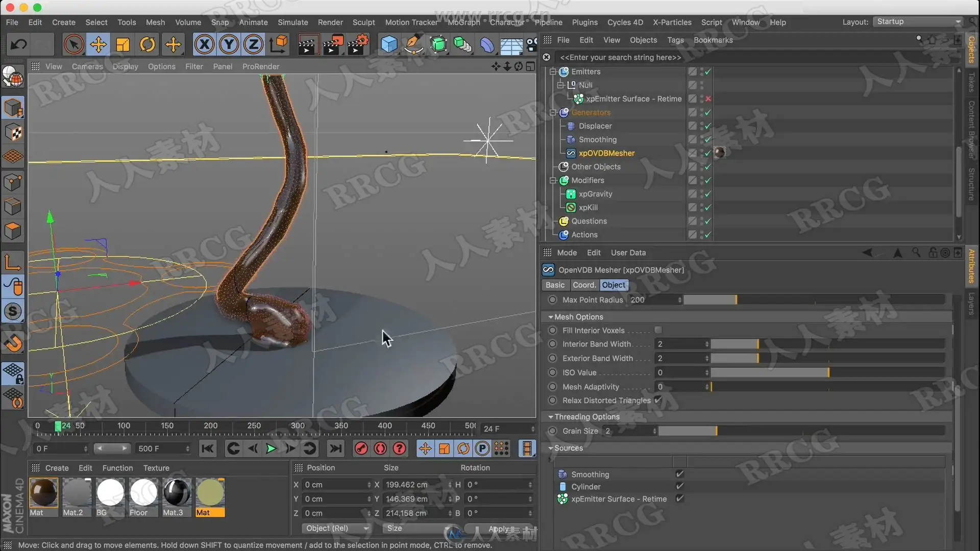Screen dimensions: 980x551
Task: Select the Rotate tool in top toolbar
Action: pos(148,45)
